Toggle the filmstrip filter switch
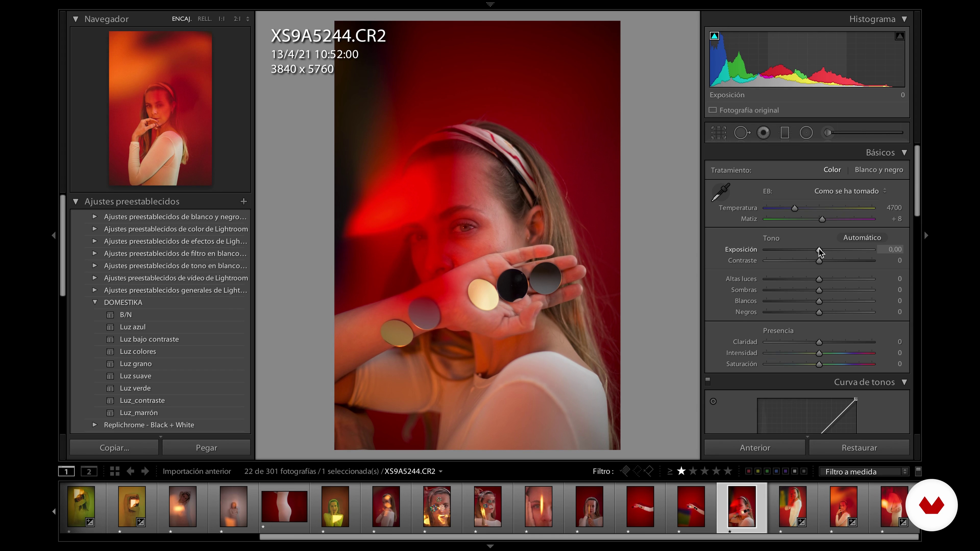 tap(918, 471)
